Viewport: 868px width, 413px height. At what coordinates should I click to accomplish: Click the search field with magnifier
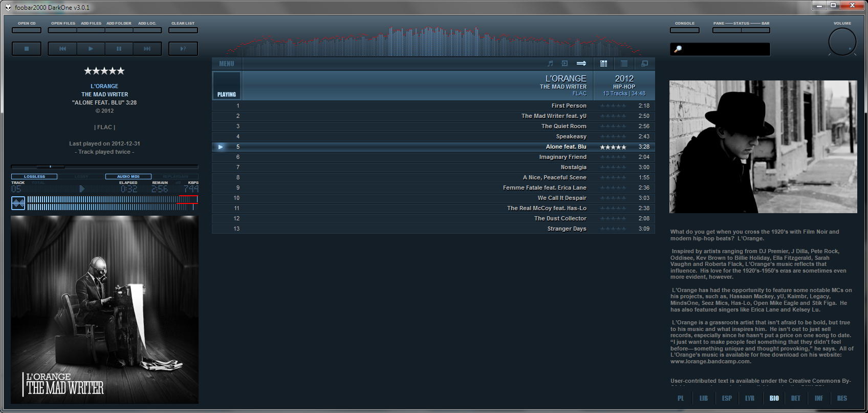coord(720,49)
